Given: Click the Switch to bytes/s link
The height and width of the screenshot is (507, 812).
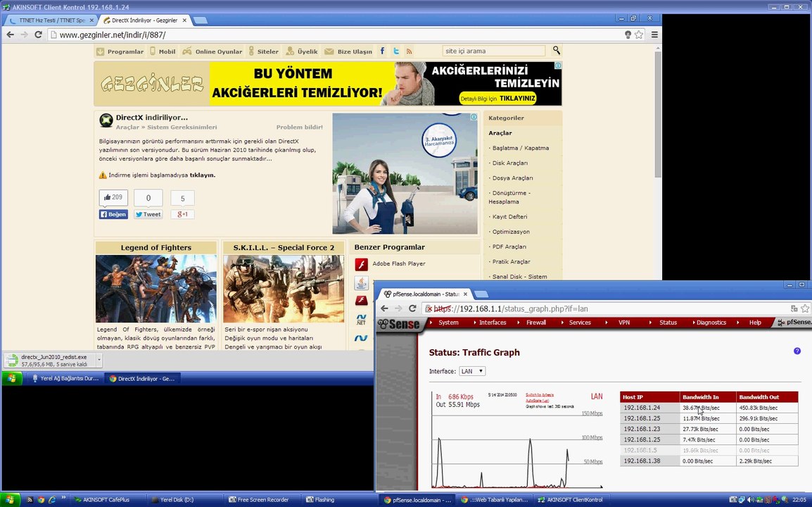Looking at the screenshot, I should click(539, 395).
